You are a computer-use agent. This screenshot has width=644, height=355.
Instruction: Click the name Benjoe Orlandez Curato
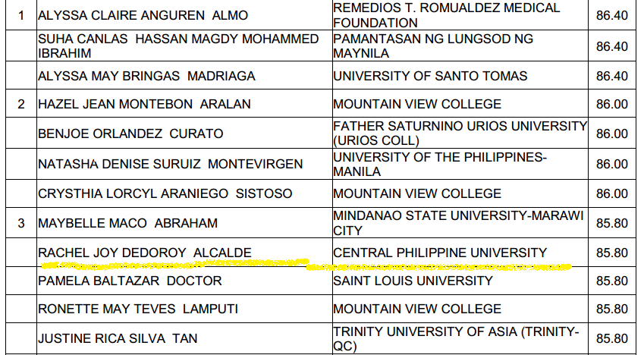click(x=130, y=134)
